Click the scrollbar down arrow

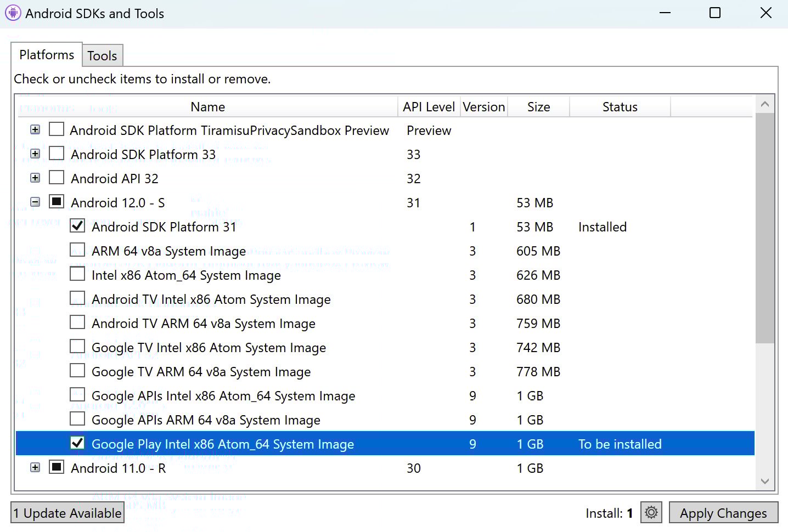pos(765,481)
